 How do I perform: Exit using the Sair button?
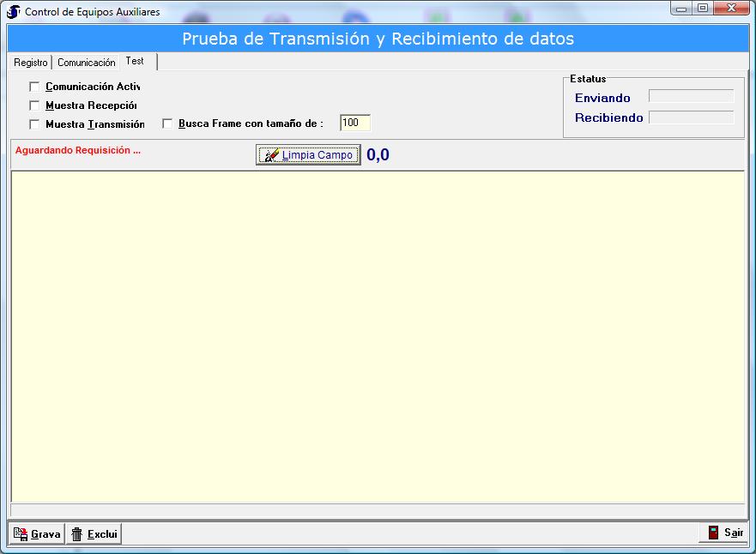(x=724, y=533)
